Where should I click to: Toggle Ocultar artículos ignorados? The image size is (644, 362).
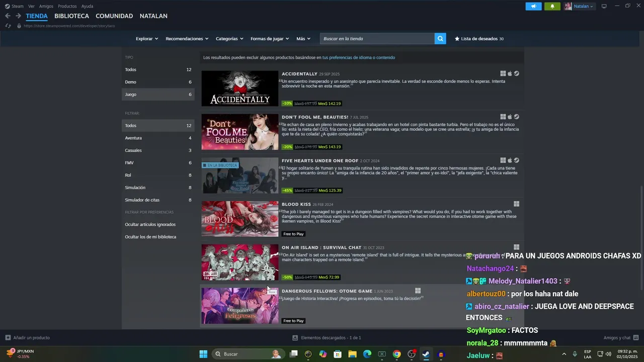[x=150, y=224]
